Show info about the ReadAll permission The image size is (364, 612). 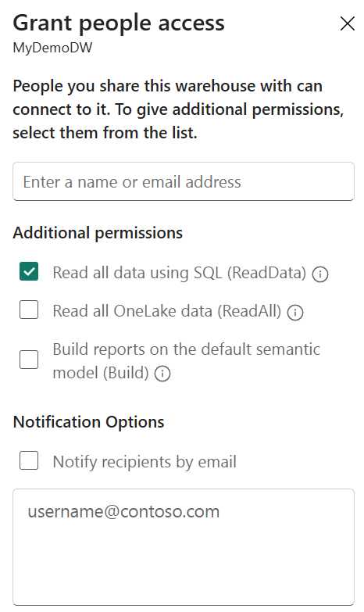295,312
